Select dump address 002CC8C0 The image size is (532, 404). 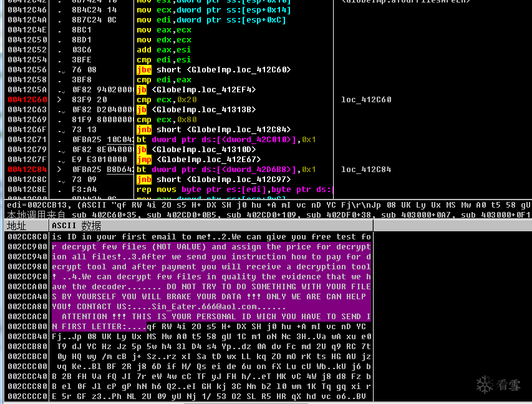pyautogui.click(x=27, y=237)
